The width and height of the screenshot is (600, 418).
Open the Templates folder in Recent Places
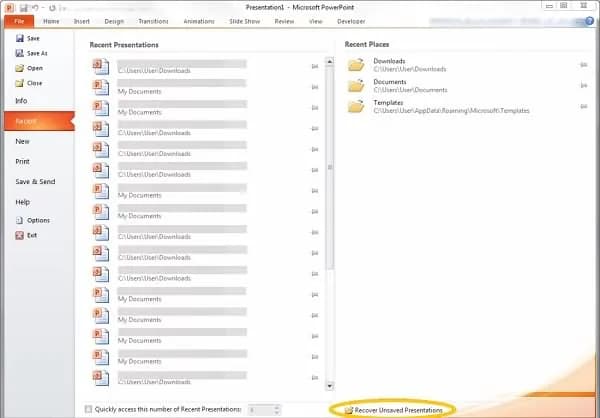click(x=438, y=106)
